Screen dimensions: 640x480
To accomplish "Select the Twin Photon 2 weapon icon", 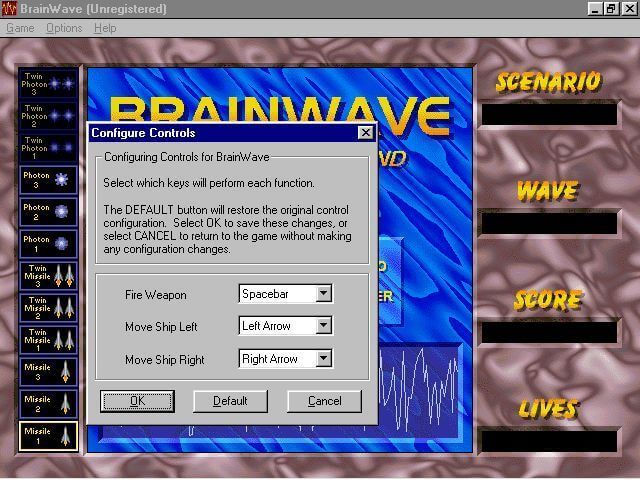I will coord(48,116).
